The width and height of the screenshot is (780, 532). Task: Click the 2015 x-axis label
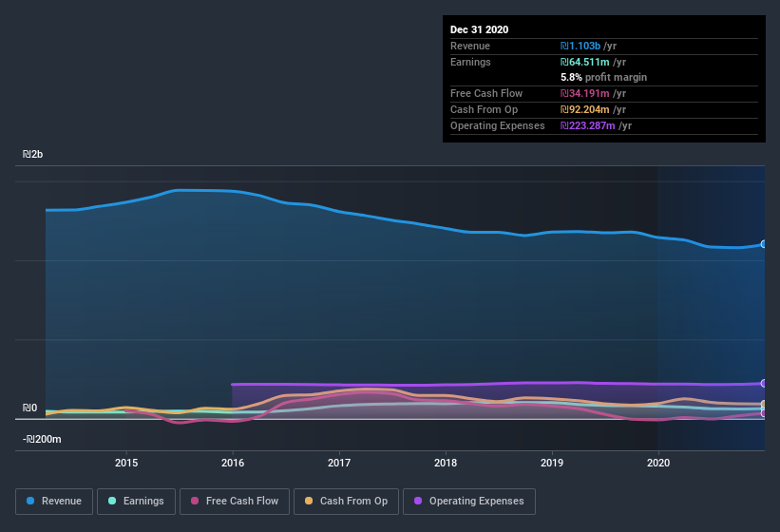(126, 463)
